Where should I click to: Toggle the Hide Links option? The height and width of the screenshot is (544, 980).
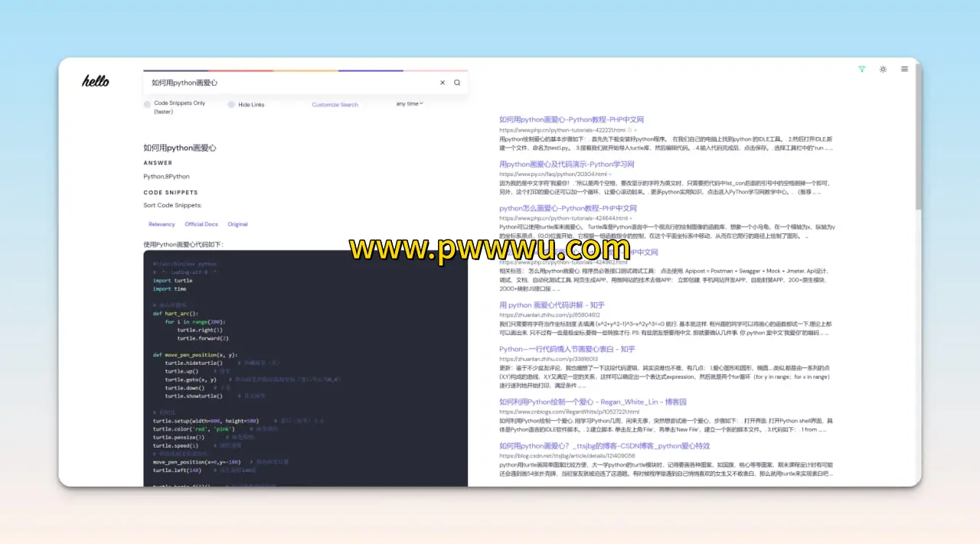tap(231, 105)
